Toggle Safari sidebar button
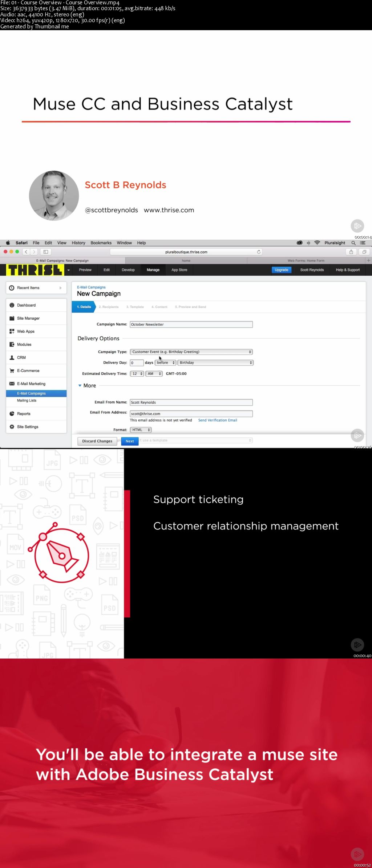The height and width of the screenshot is (868, 372). (x=46, y=252)
